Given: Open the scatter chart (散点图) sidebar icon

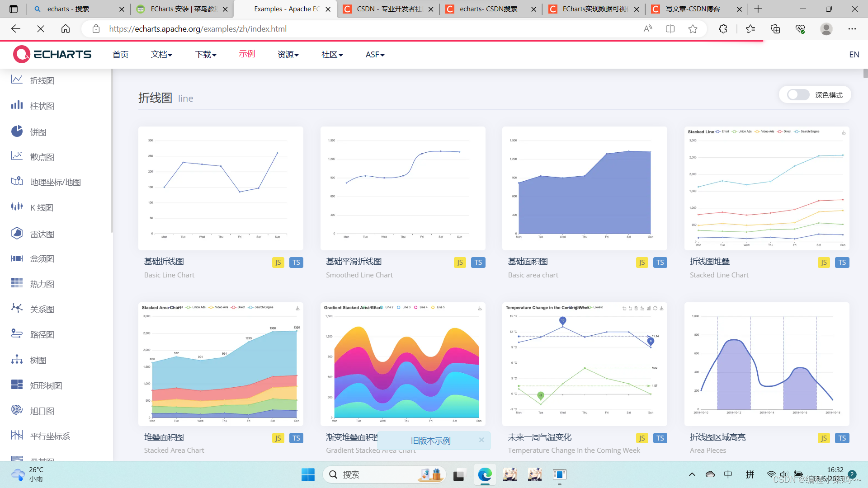Looking at the screenshot, I should [17, 156].
